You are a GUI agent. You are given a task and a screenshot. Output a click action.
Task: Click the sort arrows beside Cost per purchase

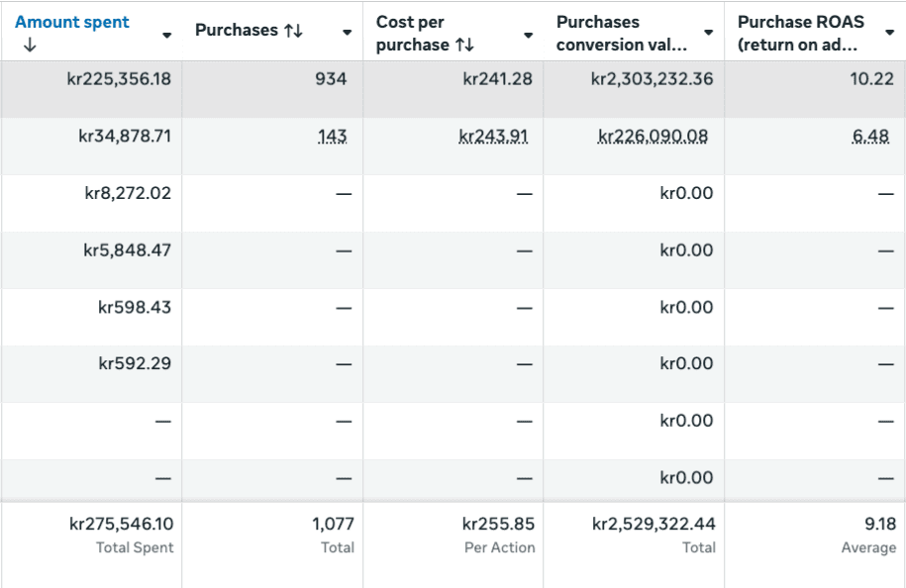464,46
